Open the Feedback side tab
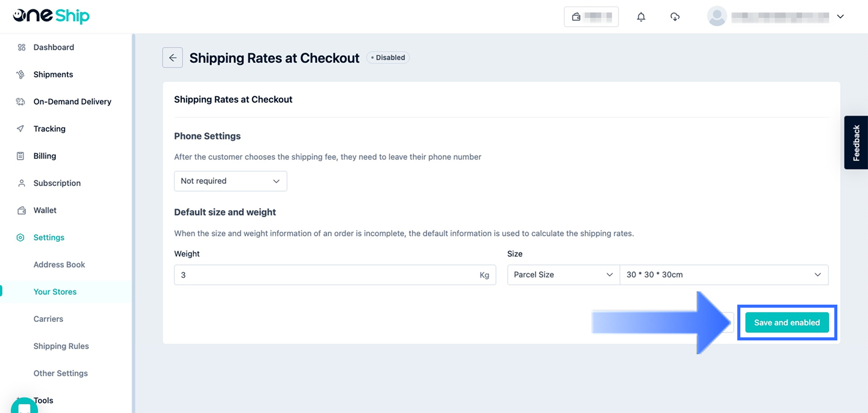 coord(856,143)
